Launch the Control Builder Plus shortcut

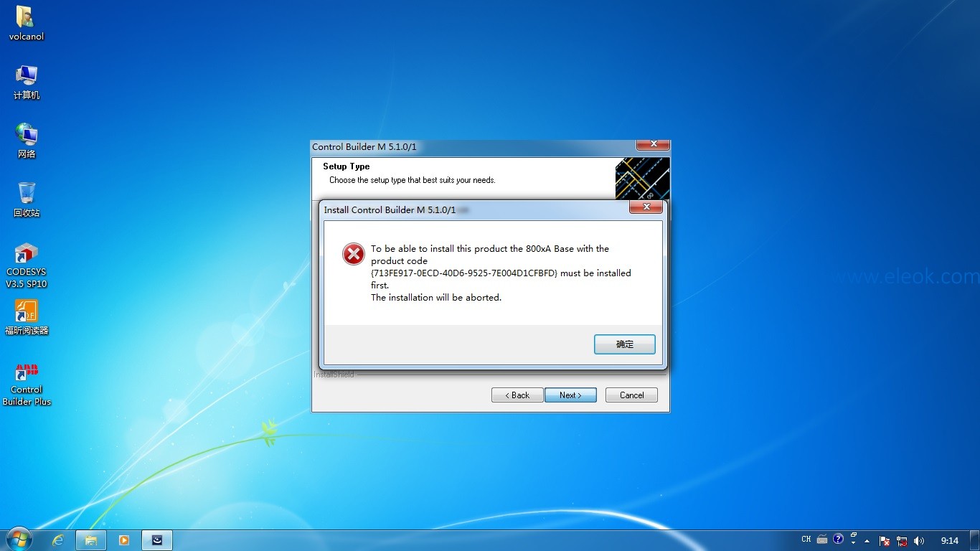click(x=26, y=384)
